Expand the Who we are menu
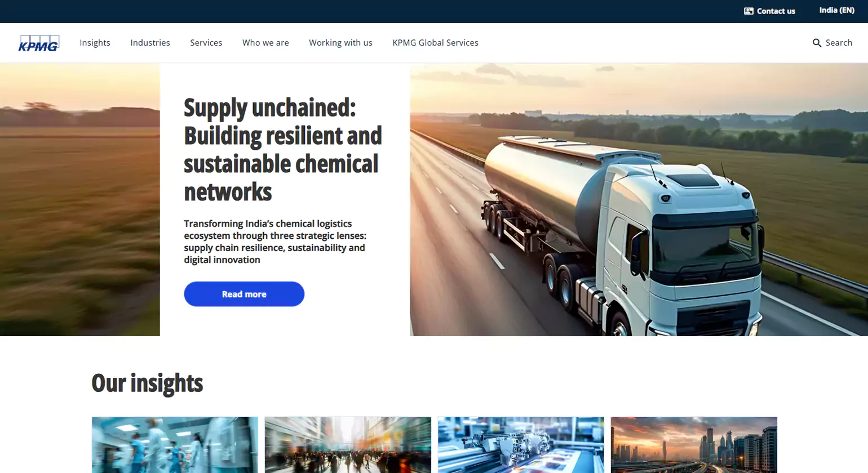The height and width of the screenshot is (473, 868). 265,43
